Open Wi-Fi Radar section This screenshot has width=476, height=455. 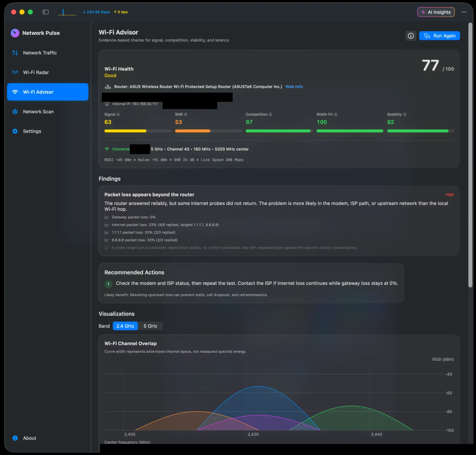48,72
